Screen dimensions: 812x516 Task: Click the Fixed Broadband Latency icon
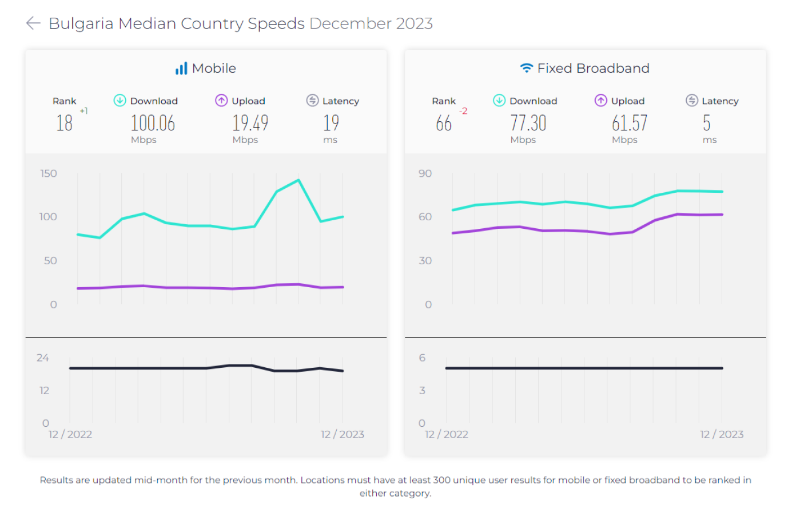692,100
